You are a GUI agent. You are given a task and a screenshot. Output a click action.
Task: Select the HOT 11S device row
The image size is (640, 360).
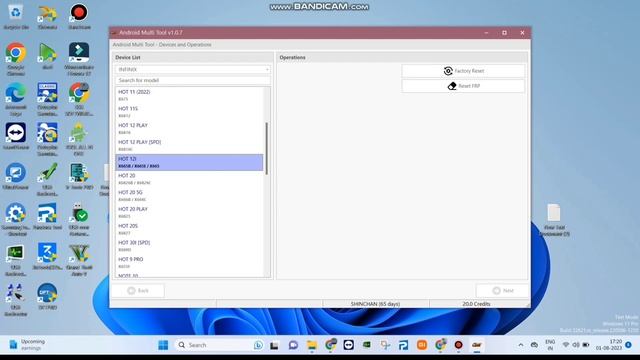(189, 112)
